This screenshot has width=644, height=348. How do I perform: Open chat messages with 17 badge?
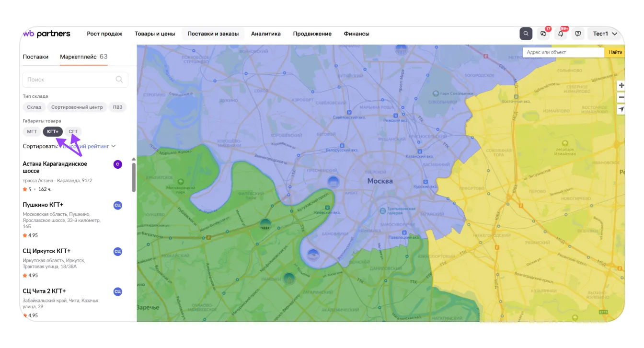coord(543,34)
